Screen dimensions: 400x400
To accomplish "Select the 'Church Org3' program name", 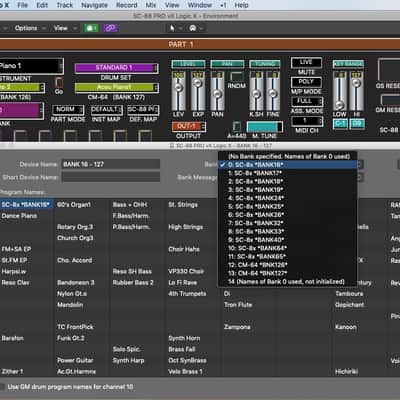I will (x=75, y=238).
